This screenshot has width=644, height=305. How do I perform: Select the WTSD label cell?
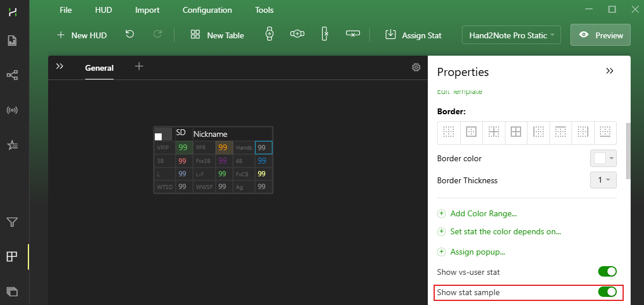(x=165, y=187)
